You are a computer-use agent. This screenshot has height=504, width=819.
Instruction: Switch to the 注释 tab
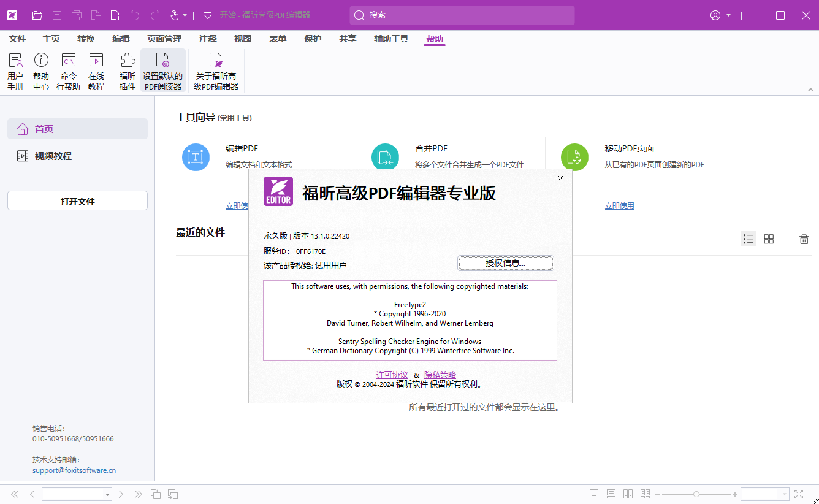[208, 39]
